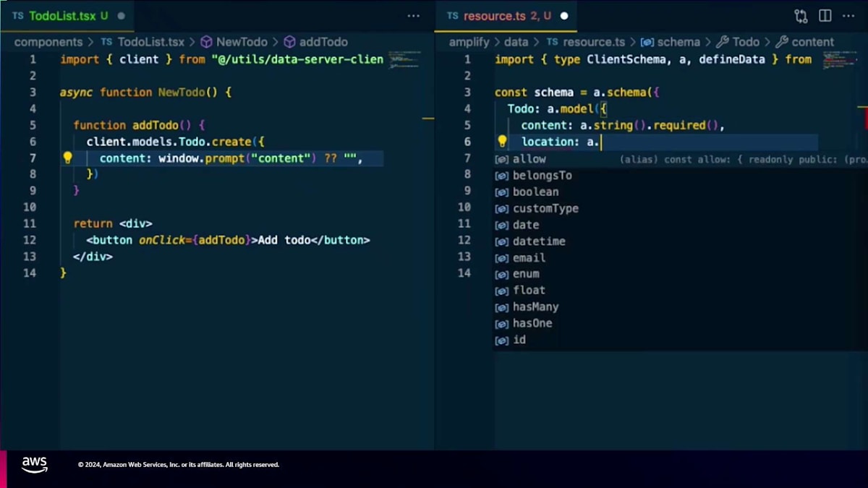Click 'window.prompt' call on line 7
Viewport: 868px width, 488px height.
(202, 158)
